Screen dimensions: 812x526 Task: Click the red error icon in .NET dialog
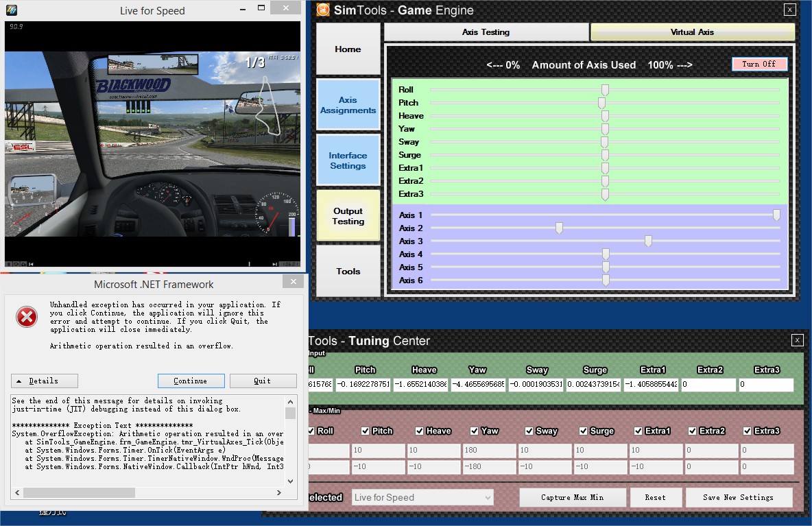pos(27,317)
